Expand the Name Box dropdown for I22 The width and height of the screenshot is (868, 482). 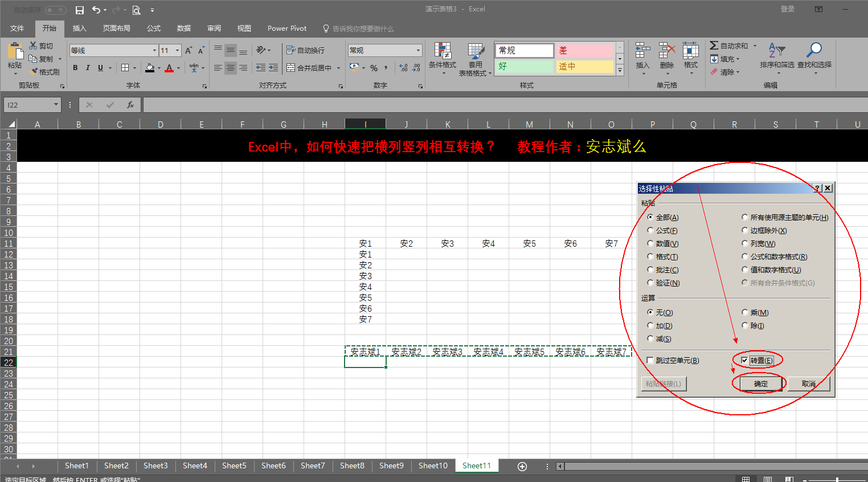click(56, 105)
